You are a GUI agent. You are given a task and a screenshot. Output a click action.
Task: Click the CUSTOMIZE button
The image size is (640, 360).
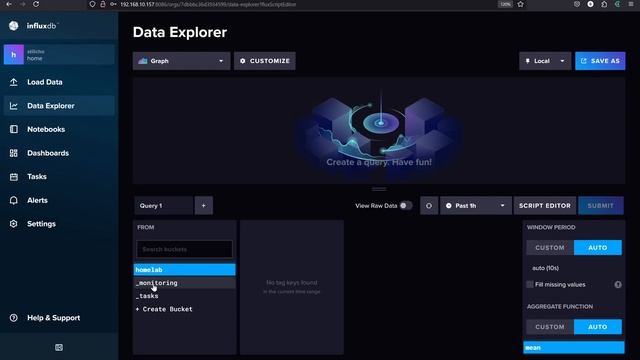pos(264,61)
